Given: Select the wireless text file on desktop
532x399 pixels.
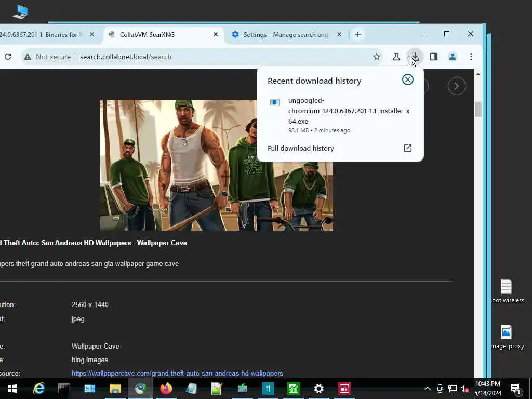Looking at the screenshot, I should (x=508, y=291).
